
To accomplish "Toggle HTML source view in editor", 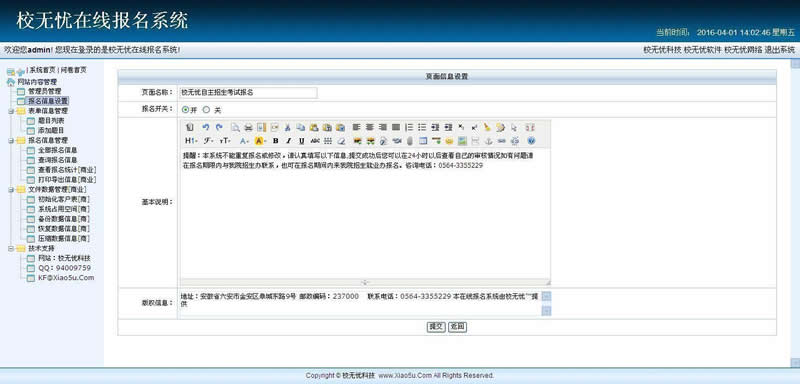I will pos(189,127).
